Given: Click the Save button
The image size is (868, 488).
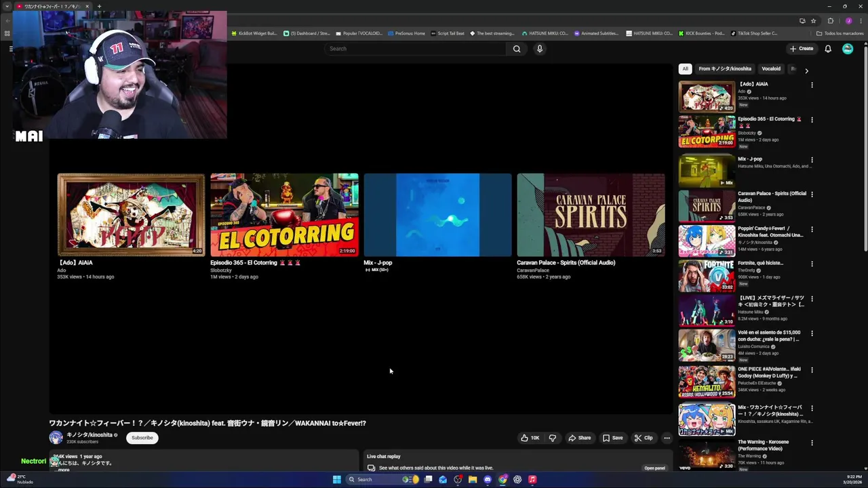Looking at the screenshot, I should pos(612,438).
